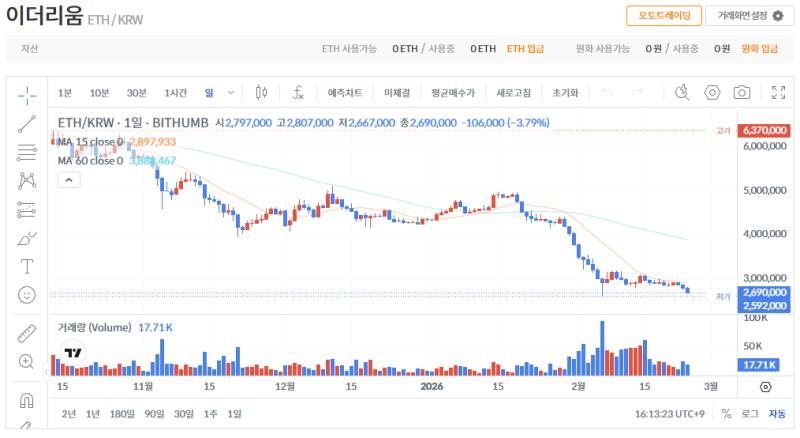Click the TradingView logo
The image size is (800, 438).
73,353
